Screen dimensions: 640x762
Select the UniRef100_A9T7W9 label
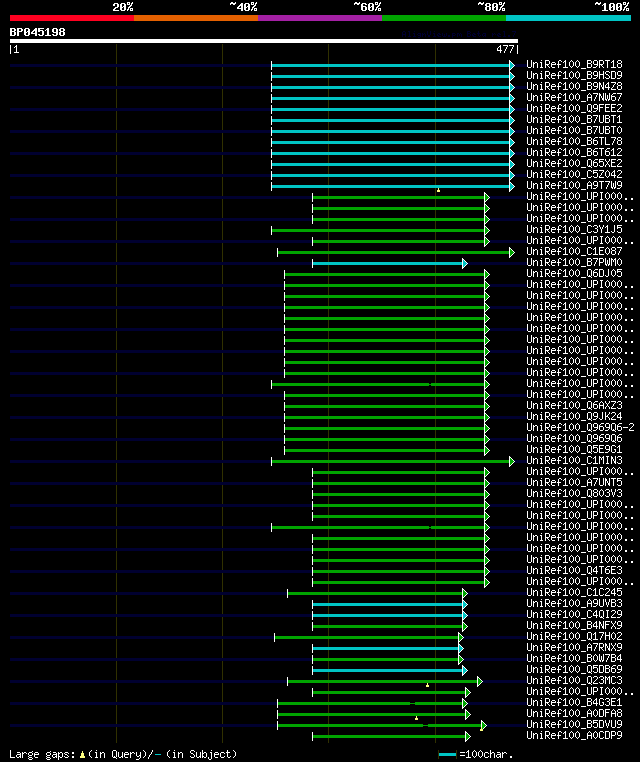click(x=574, y=185)
